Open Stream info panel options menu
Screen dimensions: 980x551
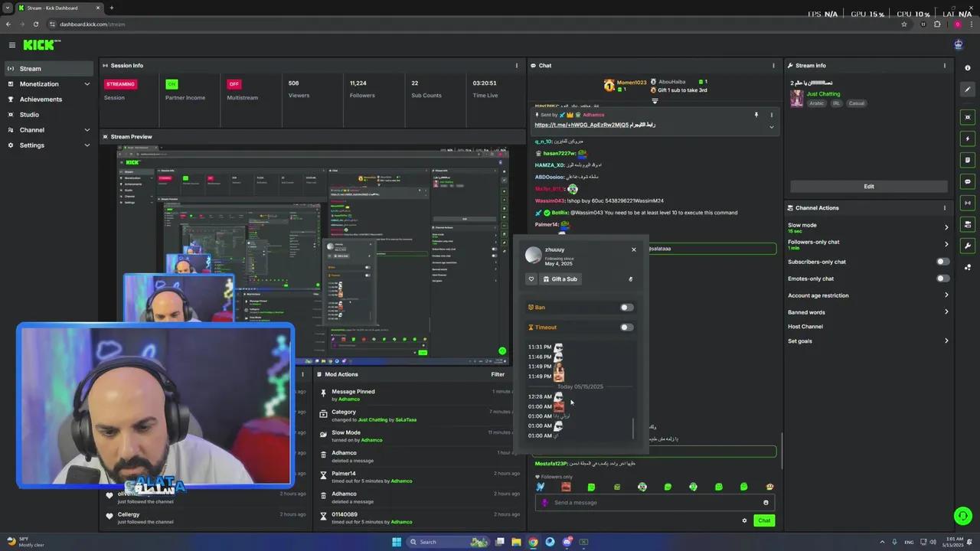(944, 66)
